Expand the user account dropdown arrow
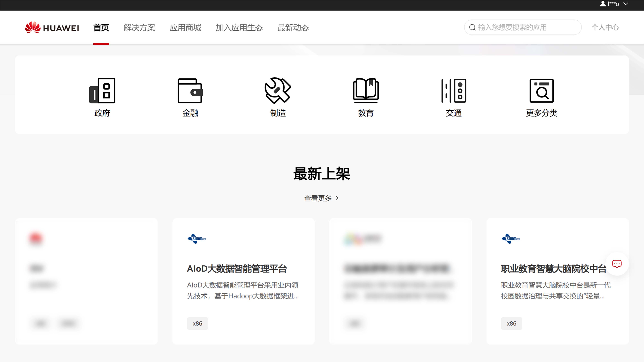644x362 pixels. pyautogui.click(x=626, y=4)
